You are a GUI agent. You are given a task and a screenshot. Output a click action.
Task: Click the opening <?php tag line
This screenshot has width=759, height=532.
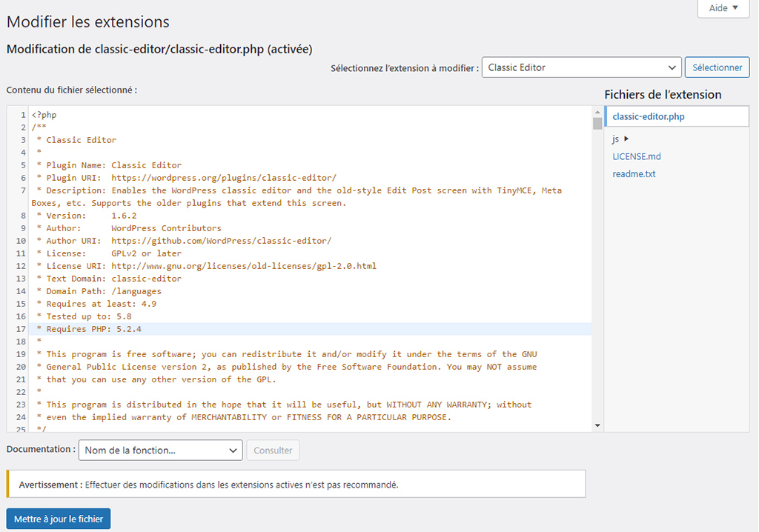(x=44, y=115)
